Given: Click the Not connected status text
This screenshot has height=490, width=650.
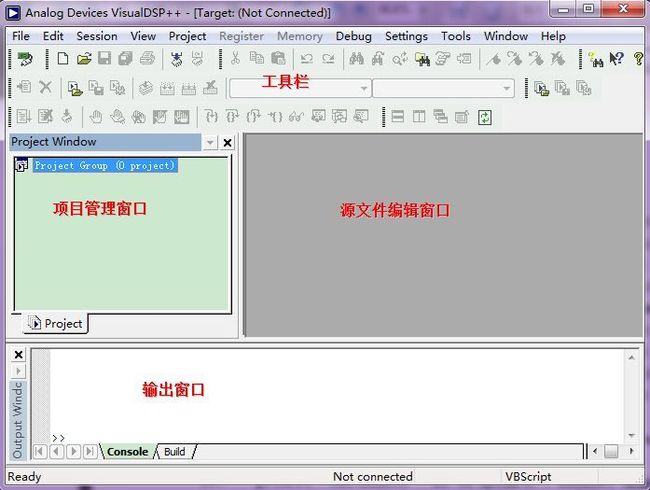Looking at the screenshot, I should point(373,477).
